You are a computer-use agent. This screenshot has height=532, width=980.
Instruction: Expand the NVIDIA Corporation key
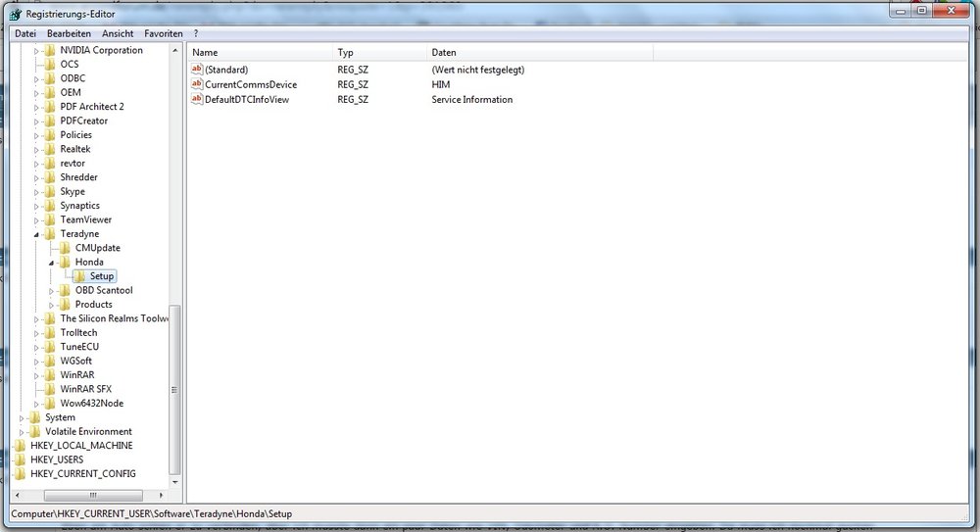(x=37, y=50)
